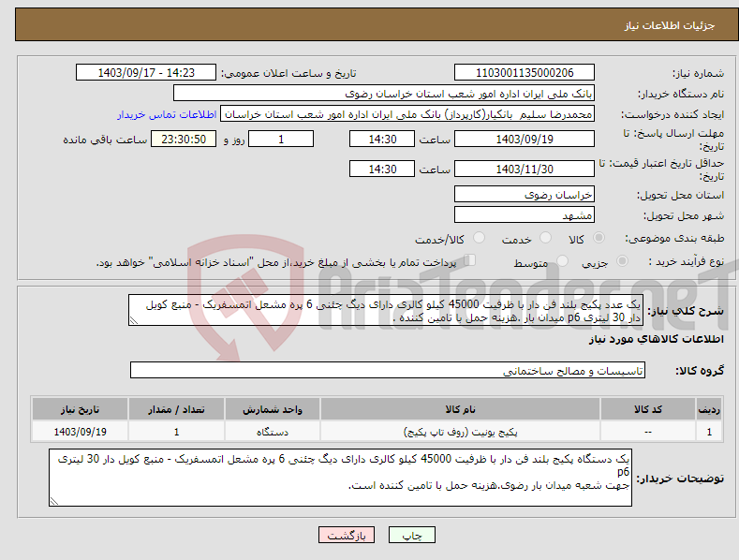This screenshot has height=560, width=739.
Task: Click the مهلت ارسال پاسخ label
Action: [673, 140]
